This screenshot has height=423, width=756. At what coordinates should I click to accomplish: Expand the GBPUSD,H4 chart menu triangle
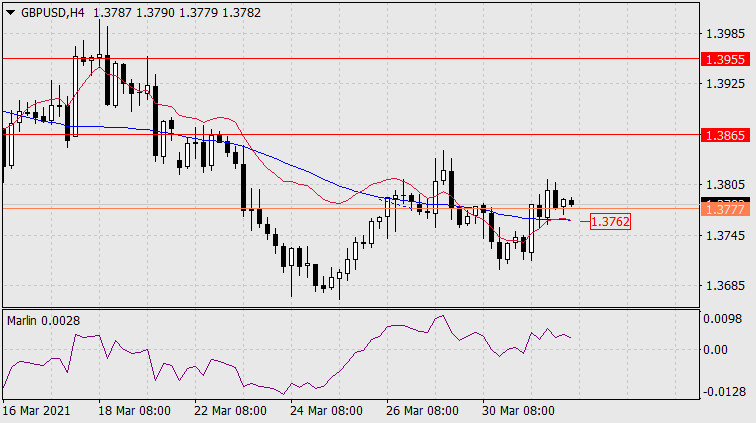10,13
